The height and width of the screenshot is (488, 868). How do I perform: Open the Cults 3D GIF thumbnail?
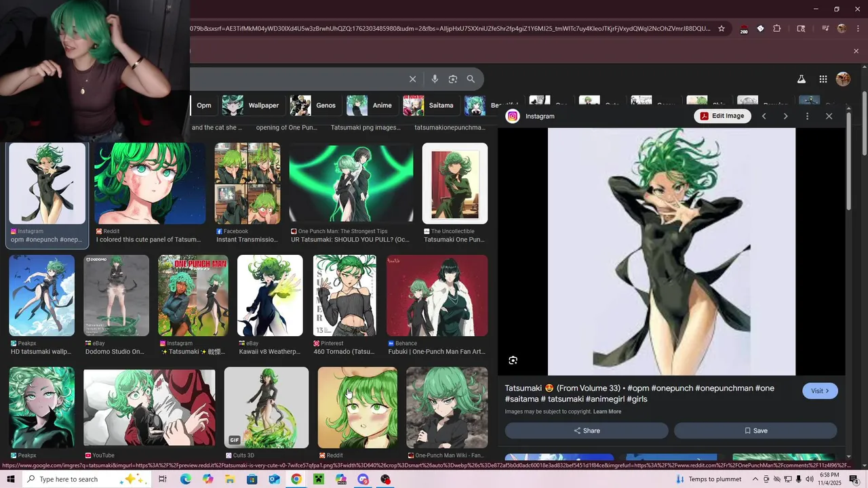click(267, 407)
